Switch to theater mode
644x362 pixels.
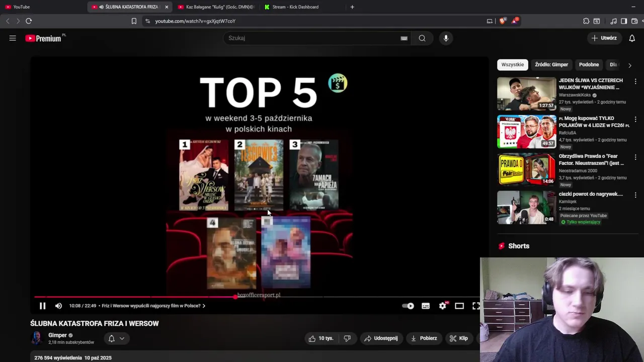click(459, 306)
